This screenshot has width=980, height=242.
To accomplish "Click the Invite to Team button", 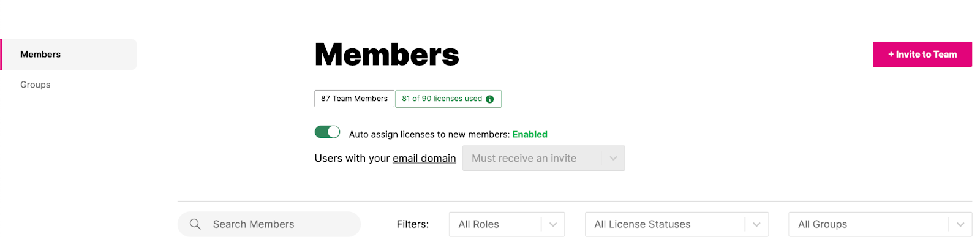I will [x=922, y=55].
